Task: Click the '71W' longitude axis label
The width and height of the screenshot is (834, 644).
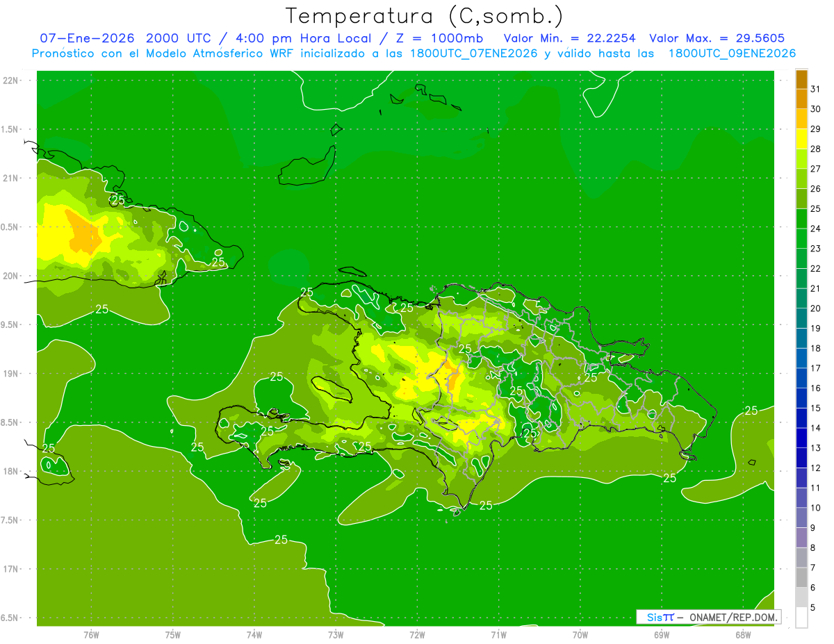Action: pos(498,635)
